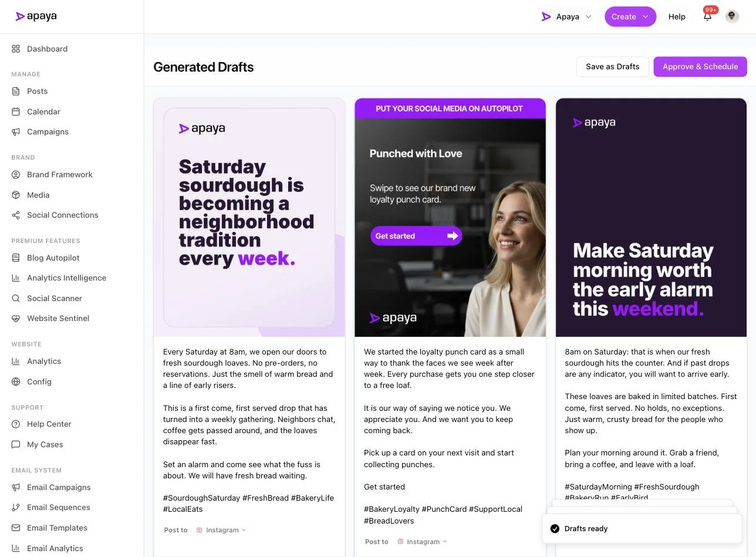The width and height of the screenshot is (756, 557).
Task: Click the Generated Drafts heading
Action: (x=204, y=67)
